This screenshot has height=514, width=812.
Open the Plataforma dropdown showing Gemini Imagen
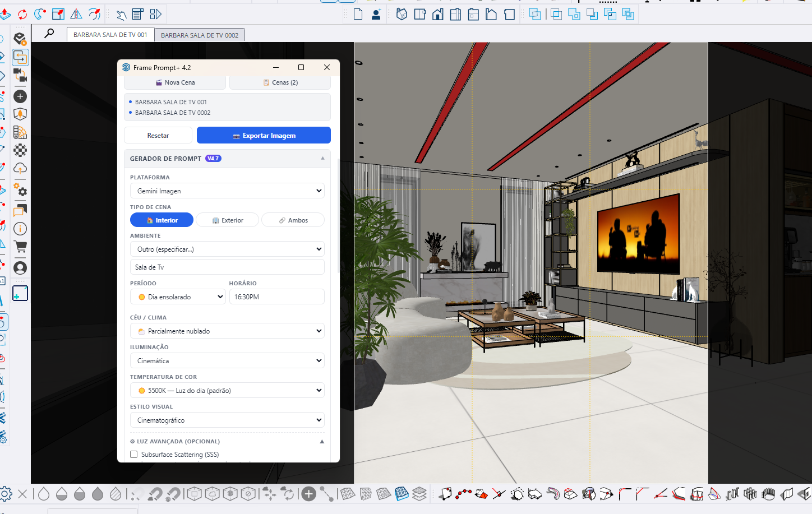[x=227, y=191]
